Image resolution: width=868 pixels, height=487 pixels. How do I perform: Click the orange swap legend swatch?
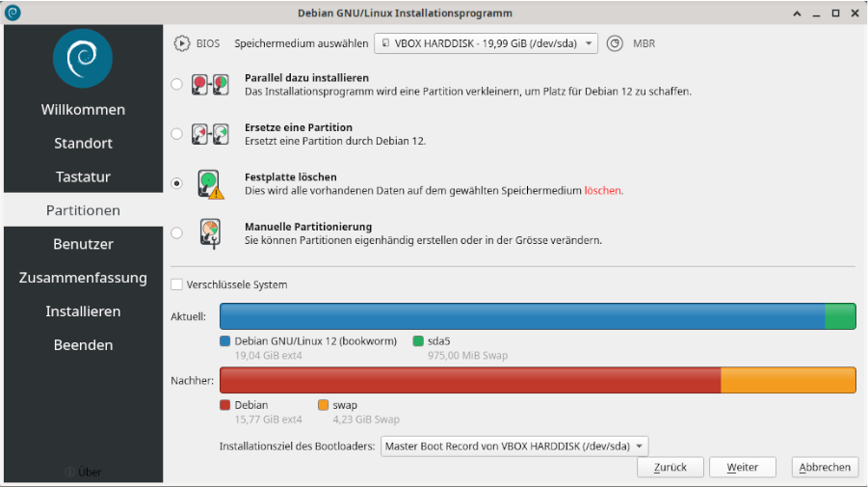[324, 405]
